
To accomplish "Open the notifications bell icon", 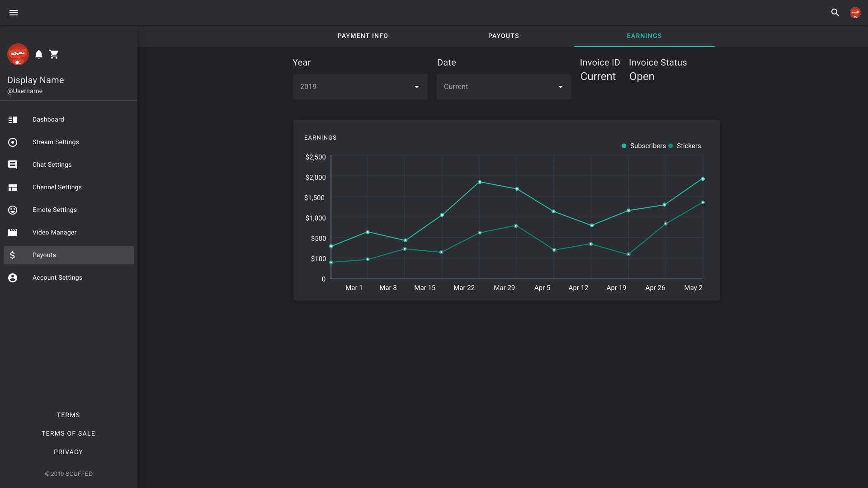I will click(39, 54).
